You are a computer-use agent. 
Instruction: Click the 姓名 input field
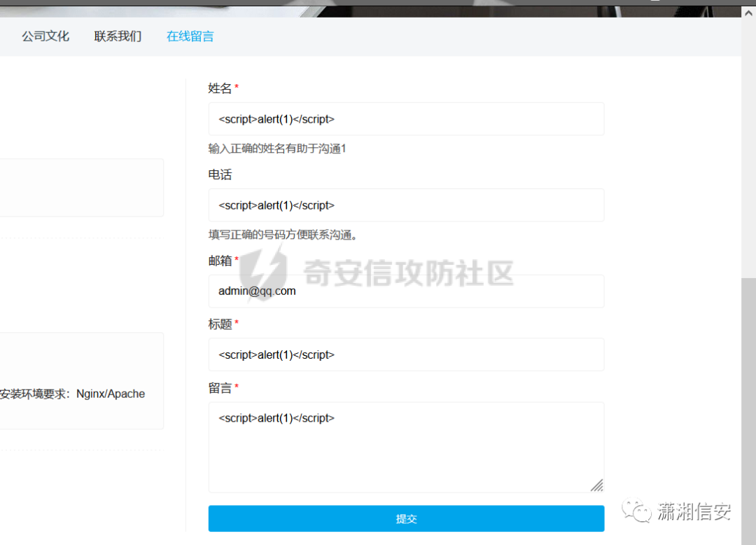[x=406, y=119]
